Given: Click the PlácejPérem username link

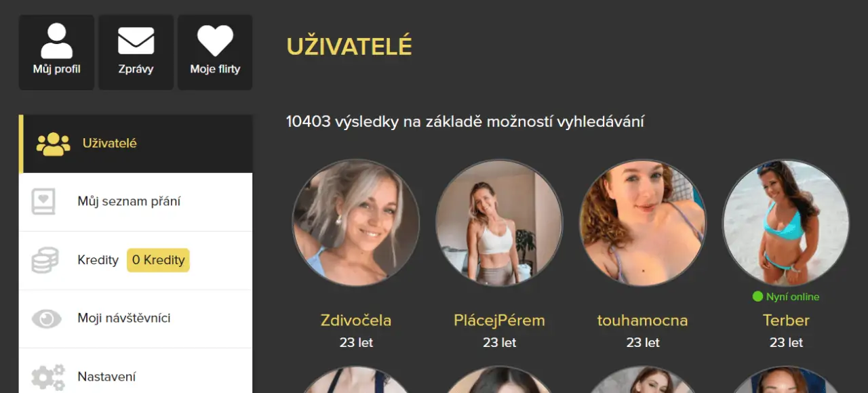Looking at the screenshot, I should pos(499,320).
